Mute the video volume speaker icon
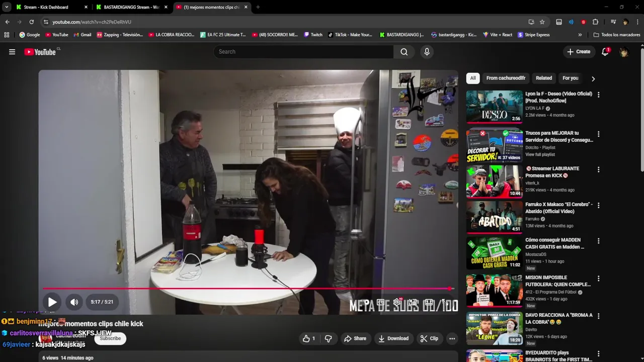Viewport: 644px width, 362px height. (74, 302)
